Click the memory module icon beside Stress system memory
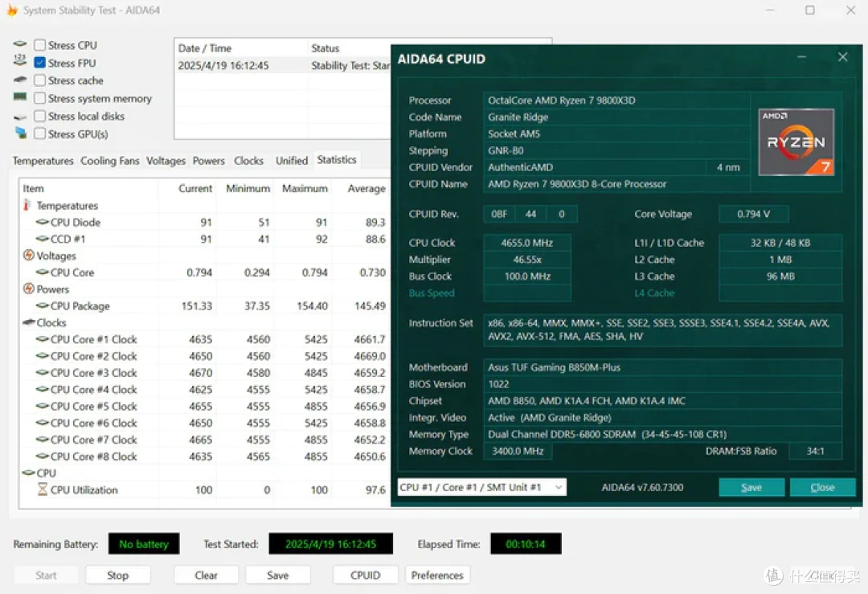Image resolution: width=868 pixels, height=594 pixels. 20,97
